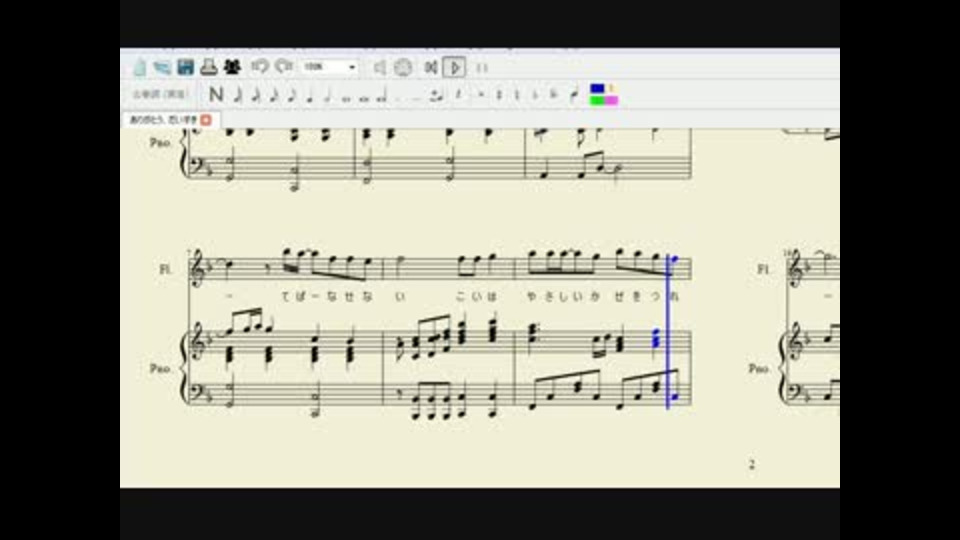Viewport: 960px width, 540px height.
Task: Click the people icon next to Print
Action: [232, 67]
